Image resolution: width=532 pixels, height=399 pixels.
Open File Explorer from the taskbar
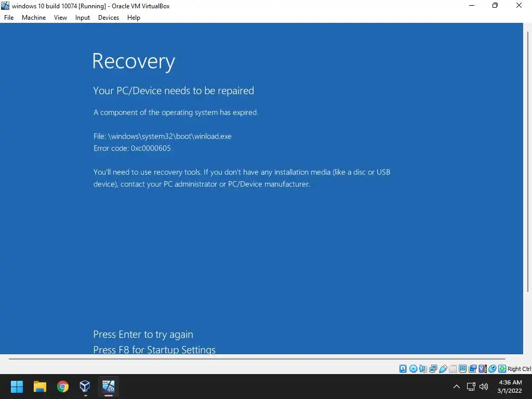[39, 387]
